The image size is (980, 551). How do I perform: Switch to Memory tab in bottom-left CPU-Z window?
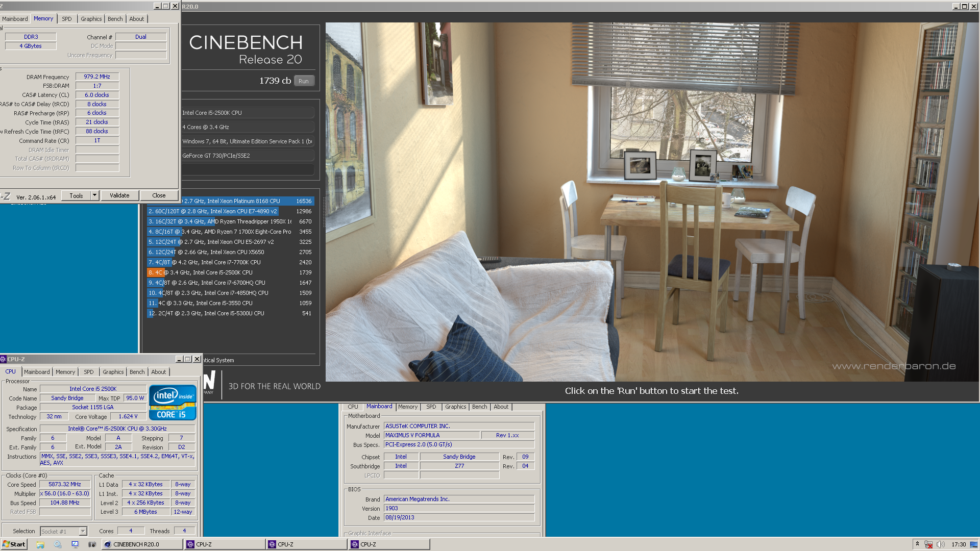(65, 372)
